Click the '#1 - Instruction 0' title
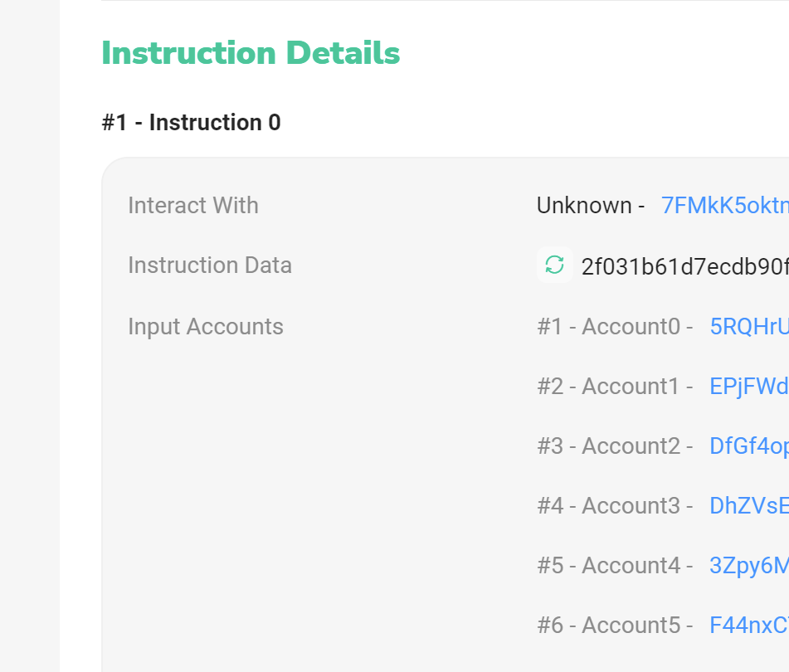Screen dimensions: 789x672 191,123
